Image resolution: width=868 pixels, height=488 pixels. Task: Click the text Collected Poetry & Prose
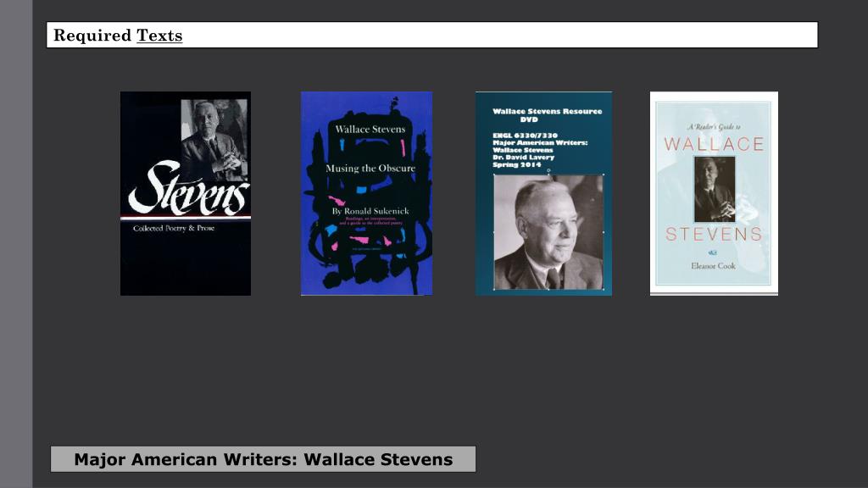pyautogui.click(x=173, y=228)
